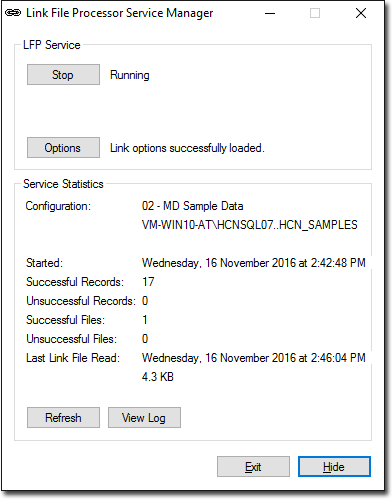Click the 4.3 KB file size value
This screenshot has height=499, width=392.
tap(158, 377)
